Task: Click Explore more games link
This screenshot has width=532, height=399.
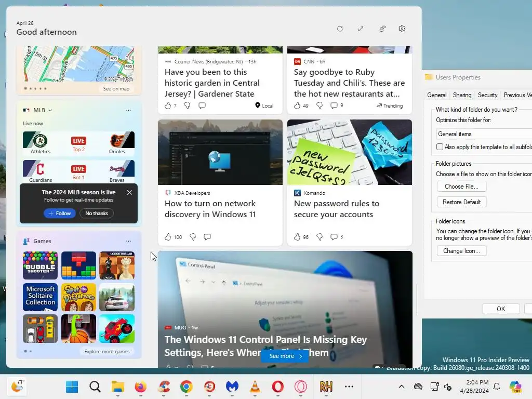Action: pyautogui.click(x=107, y=352)
